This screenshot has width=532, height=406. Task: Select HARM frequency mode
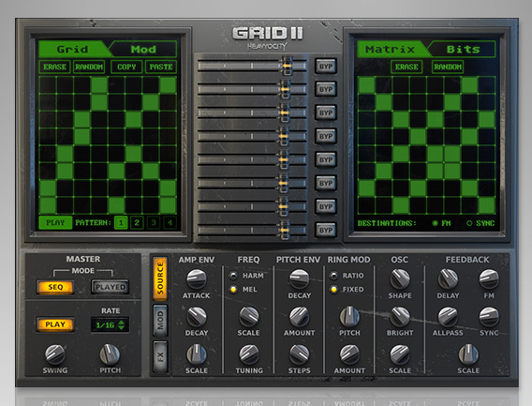tap(233, 275)
